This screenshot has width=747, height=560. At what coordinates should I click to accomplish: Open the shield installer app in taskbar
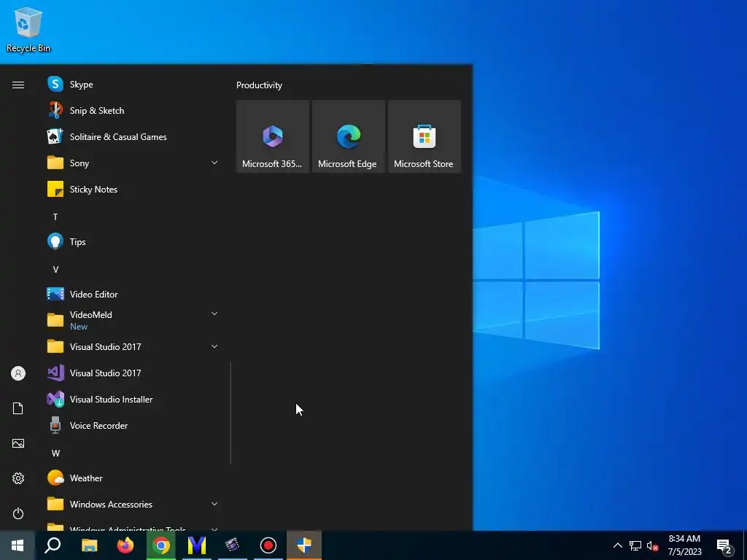(x=304, y=545)
